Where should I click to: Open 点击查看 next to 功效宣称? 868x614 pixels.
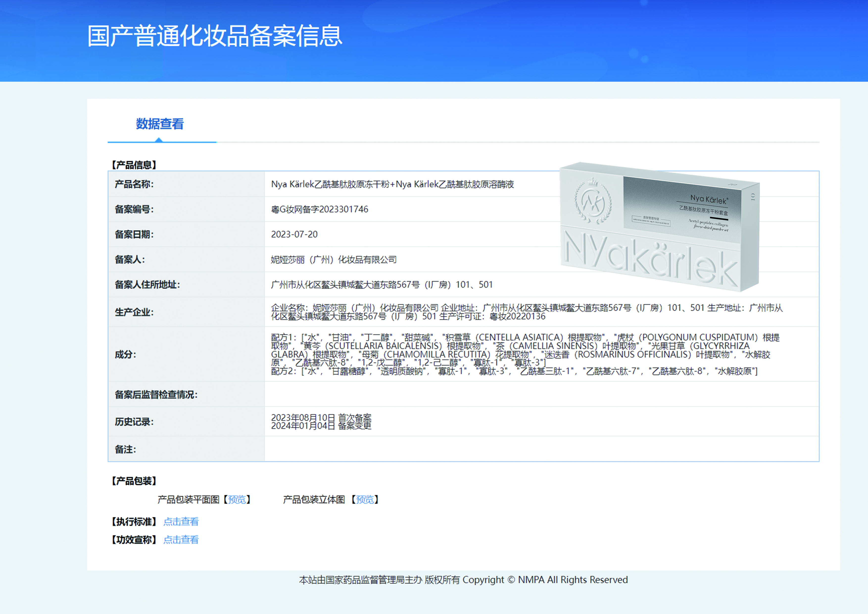pyautogui.click(x=181, y=539)
